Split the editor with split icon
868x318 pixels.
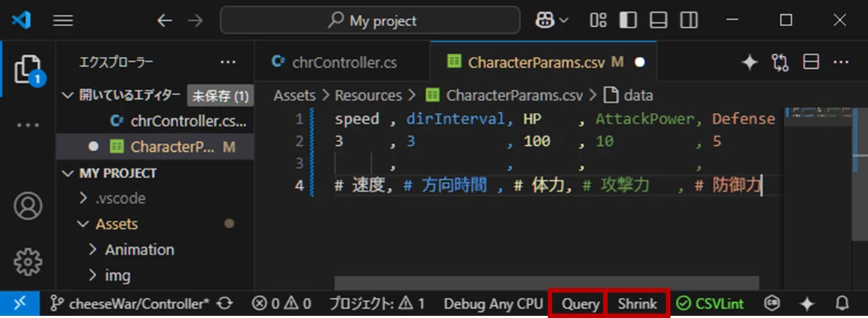tap(811, 63)
